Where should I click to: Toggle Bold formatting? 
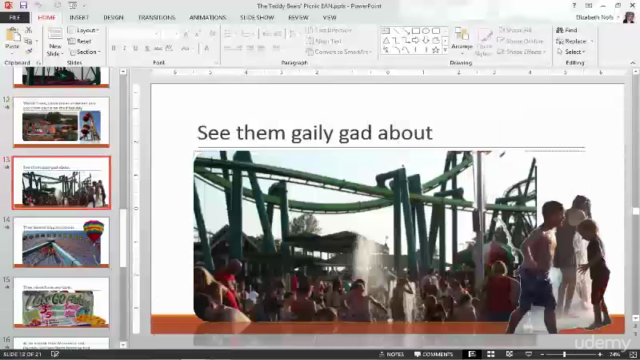click(113, 49)
